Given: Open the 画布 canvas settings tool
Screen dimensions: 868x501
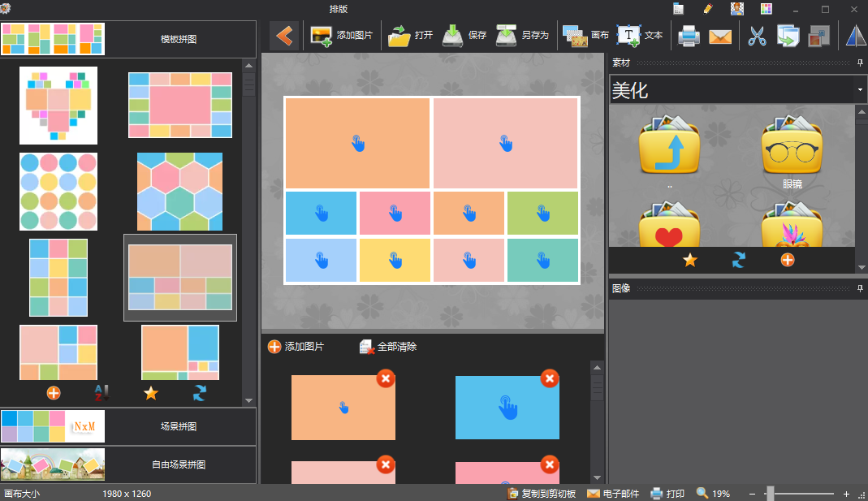Looking at the screenshot, I should pos(586,36).
